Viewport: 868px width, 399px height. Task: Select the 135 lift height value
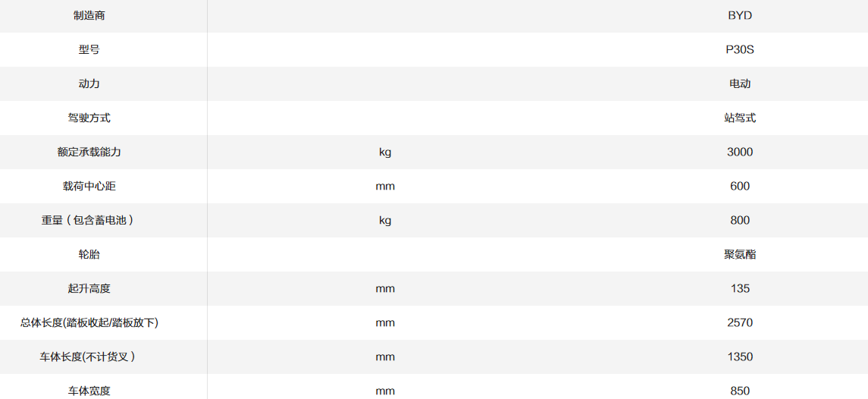[739, 288]
